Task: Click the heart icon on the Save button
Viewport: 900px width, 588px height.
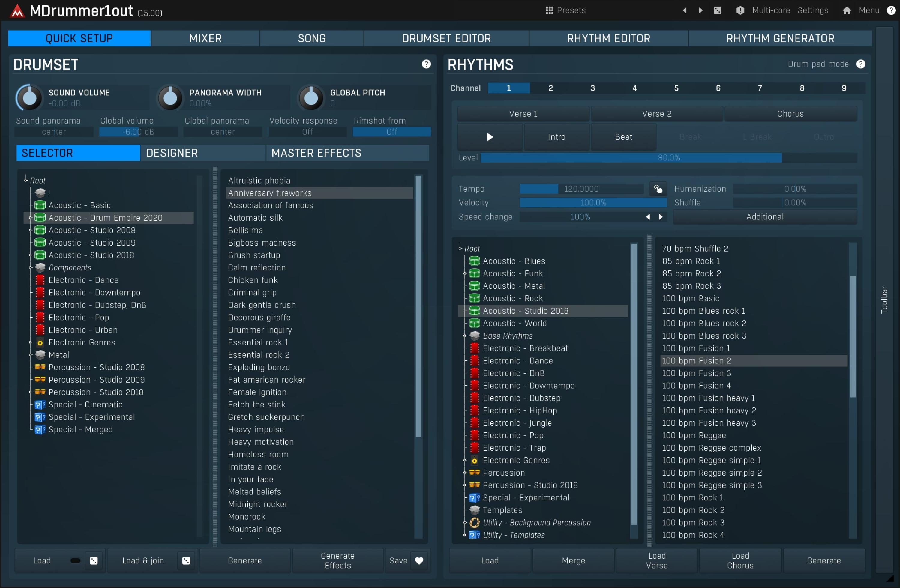Action: click(419, 561)
